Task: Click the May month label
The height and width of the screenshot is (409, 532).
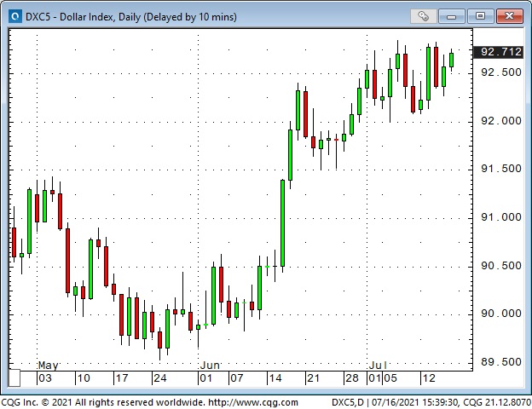Action: 49,366
